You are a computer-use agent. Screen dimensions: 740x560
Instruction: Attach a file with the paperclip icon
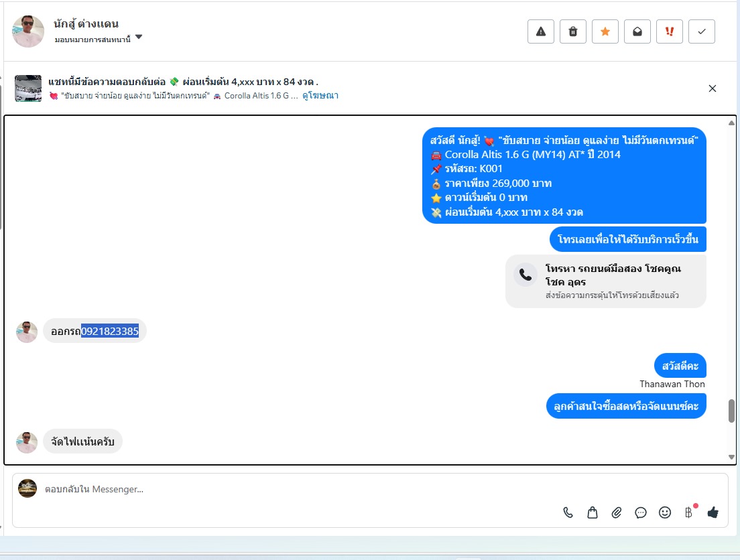[x=617, y=512]
